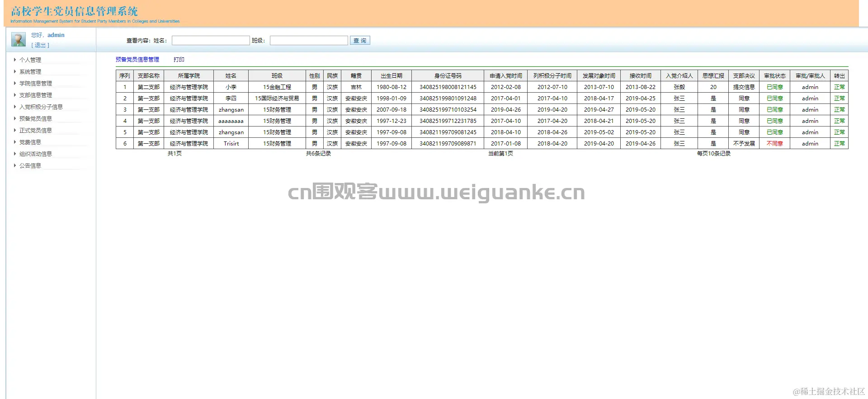Open the 党费信息 sidebar menu label
Viewport: 868px width, 399px height.
click(30, 142)
